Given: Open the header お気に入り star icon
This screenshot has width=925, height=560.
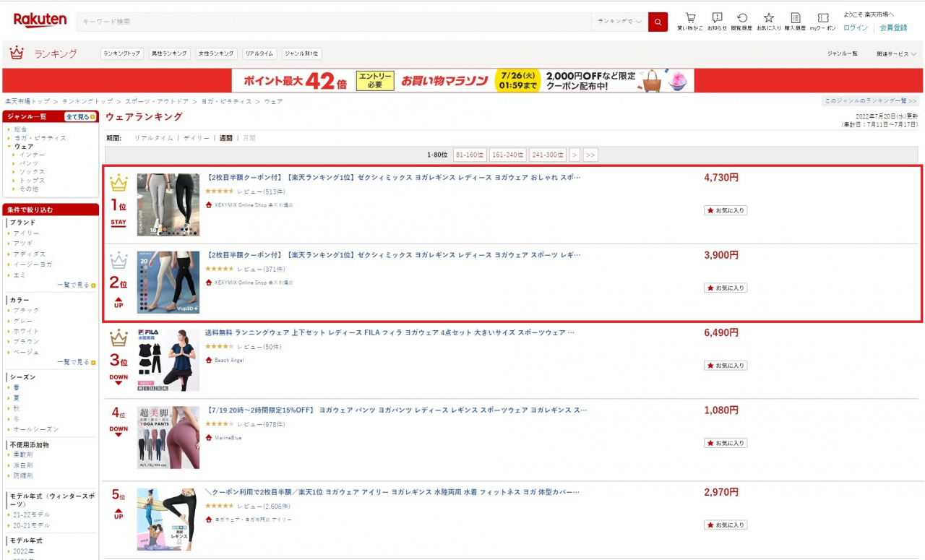Looking at the screenshot, I should pos(769,21).
